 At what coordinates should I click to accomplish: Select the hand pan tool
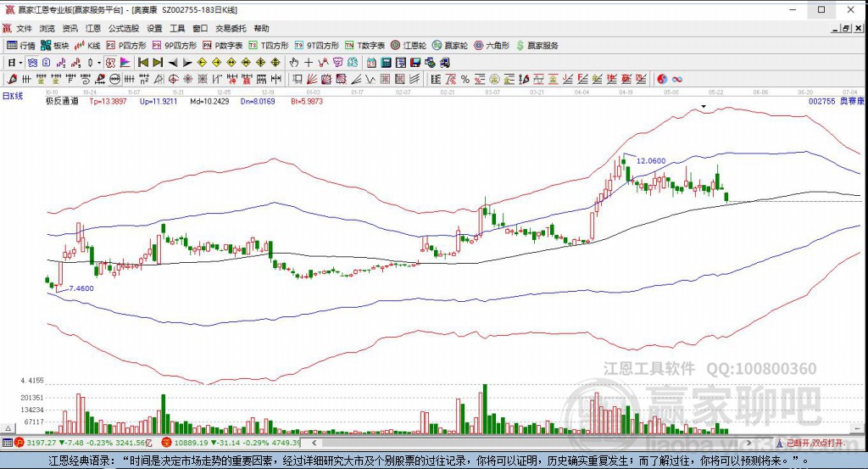point(294,63)
